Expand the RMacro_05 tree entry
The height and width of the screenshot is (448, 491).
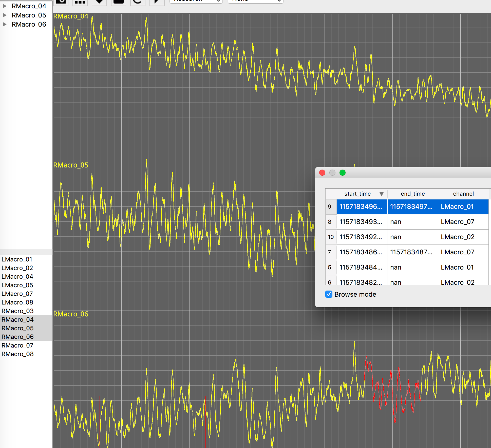(x=5, y=15)
